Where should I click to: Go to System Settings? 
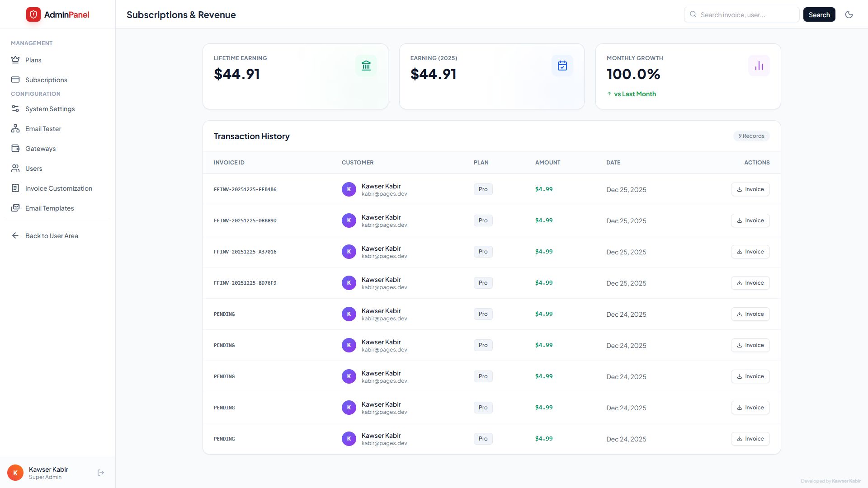pyautogui.click(x=50, y=109)
